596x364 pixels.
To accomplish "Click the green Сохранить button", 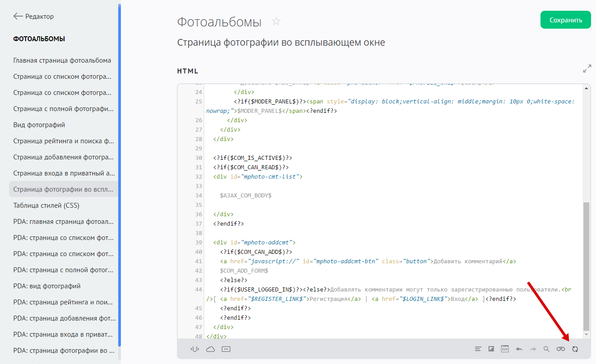I will 566,20.
